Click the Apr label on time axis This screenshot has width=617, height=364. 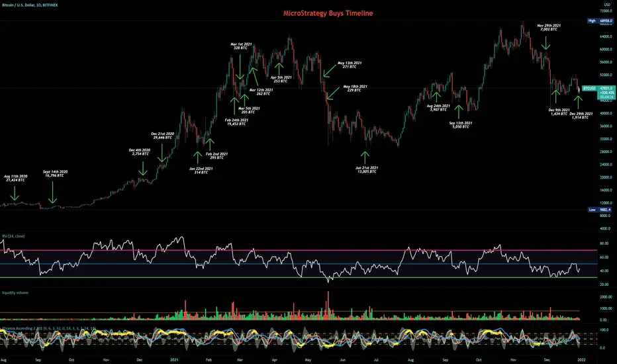point(274,359)
